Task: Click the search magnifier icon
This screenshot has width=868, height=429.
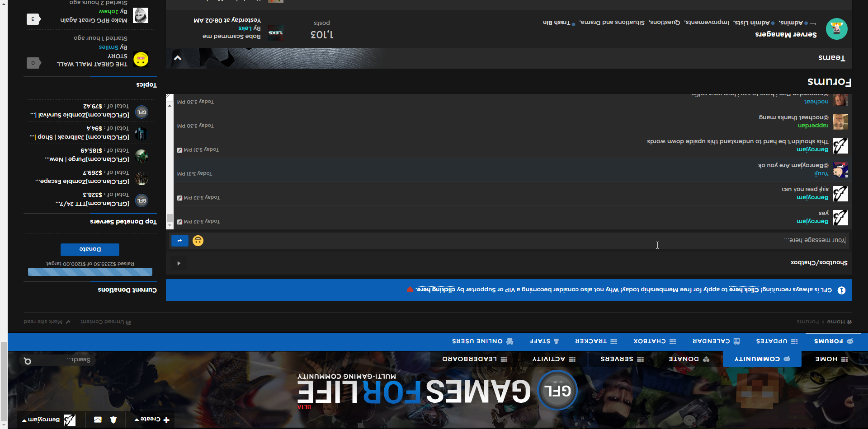Action: (28, 361)
